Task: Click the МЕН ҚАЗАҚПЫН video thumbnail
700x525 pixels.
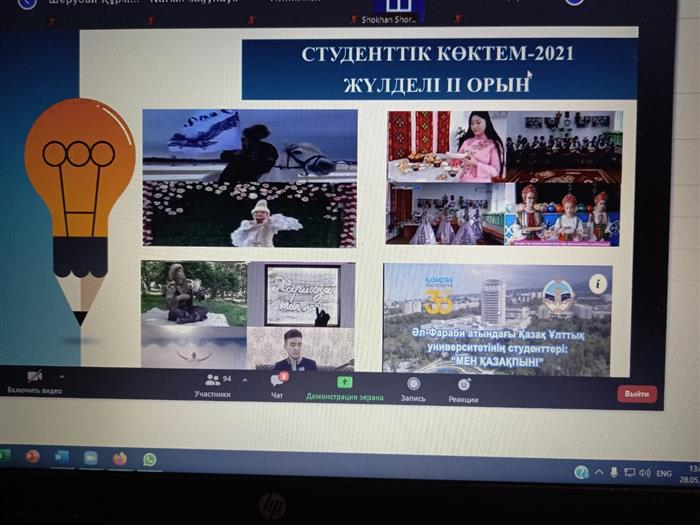Action: (x=497, y=320)
